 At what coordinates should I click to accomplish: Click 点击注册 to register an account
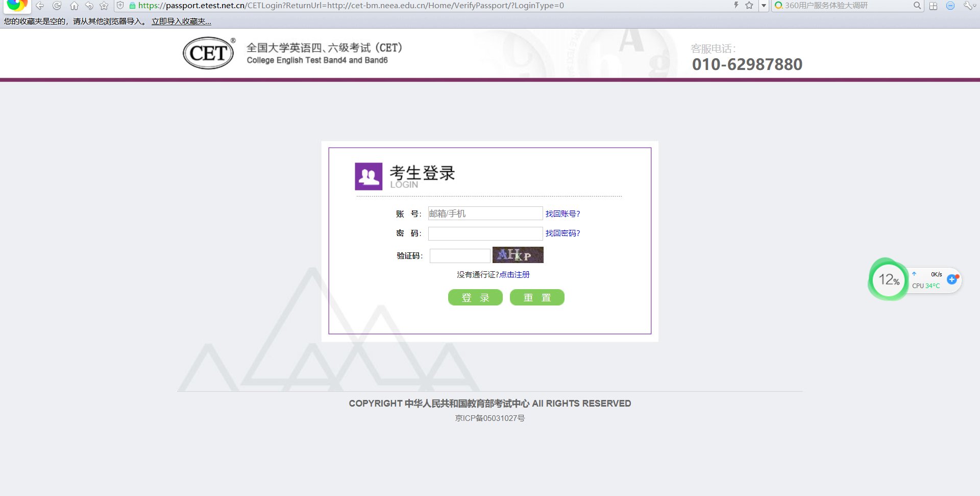pos(514,274)
